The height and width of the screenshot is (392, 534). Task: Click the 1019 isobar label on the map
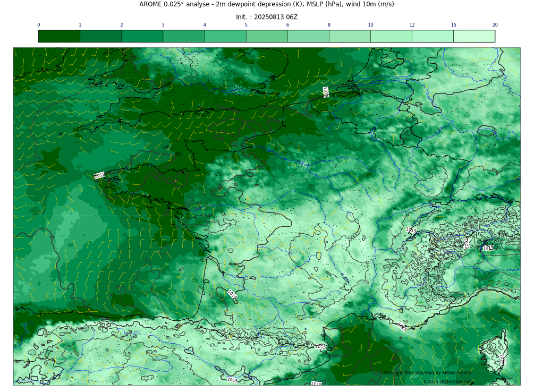[411, 231]
